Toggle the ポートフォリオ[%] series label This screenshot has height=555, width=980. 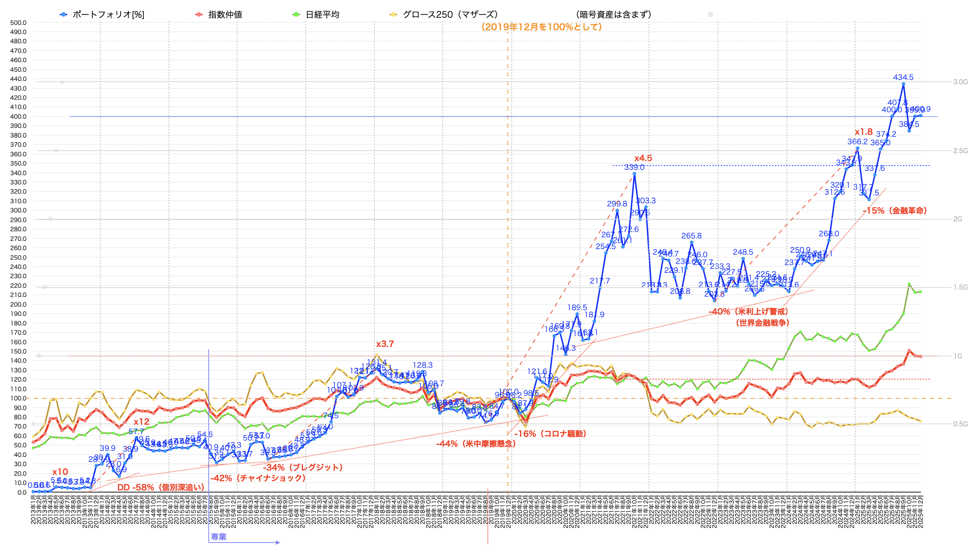[108, 15]
